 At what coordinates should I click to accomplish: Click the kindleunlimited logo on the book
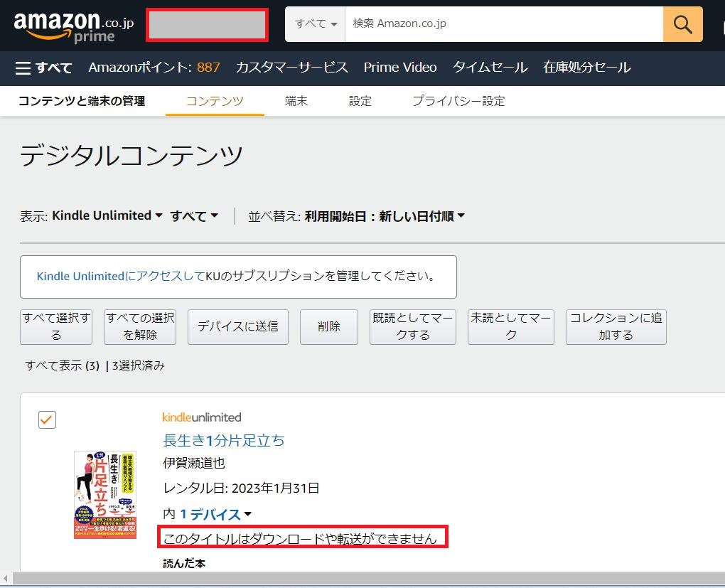point(202,417)
